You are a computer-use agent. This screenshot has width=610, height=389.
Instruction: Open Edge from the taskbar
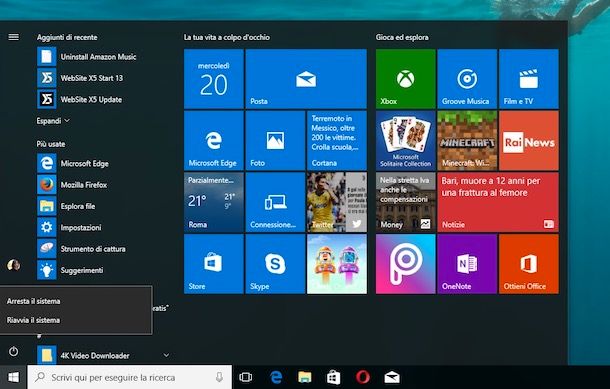[x=276, y=377]
